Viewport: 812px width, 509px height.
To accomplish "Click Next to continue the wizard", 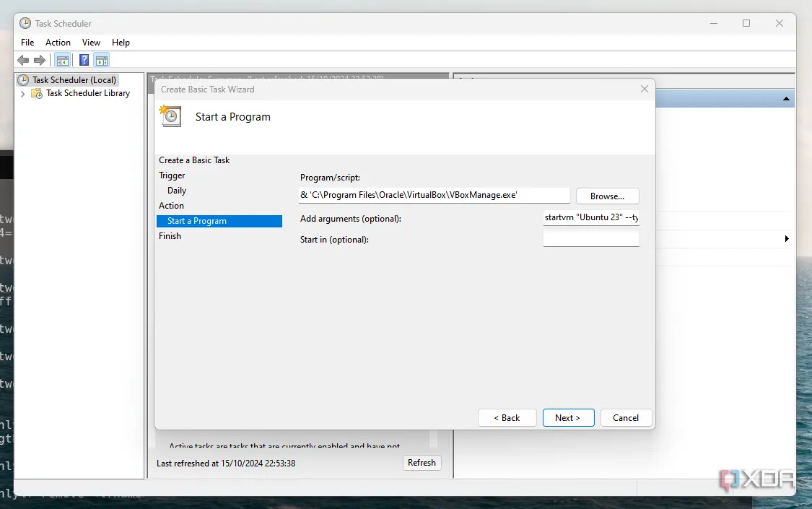I will point(568,417).
